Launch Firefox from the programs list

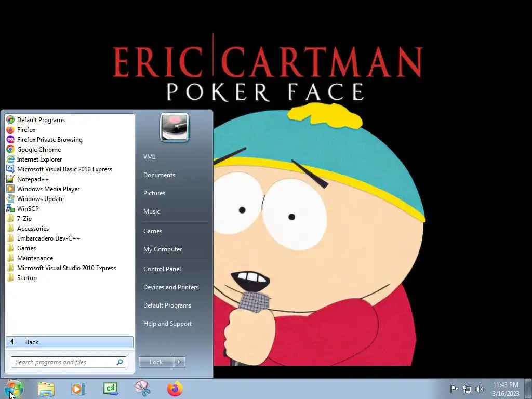coord(70,129)
